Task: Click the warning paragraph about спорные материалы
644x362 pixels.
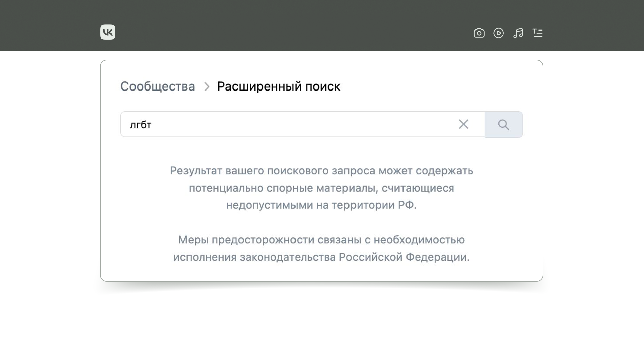Action: (x=321, y=188)
